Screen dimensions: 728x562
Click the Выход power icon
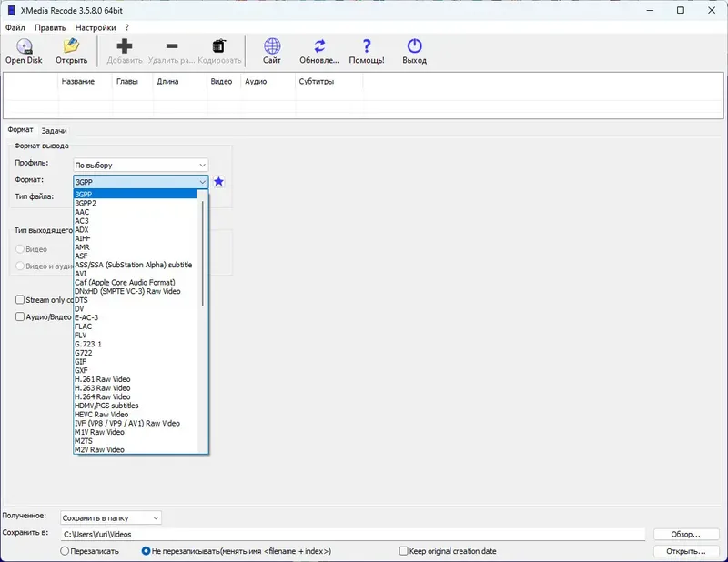pos(414,51)
